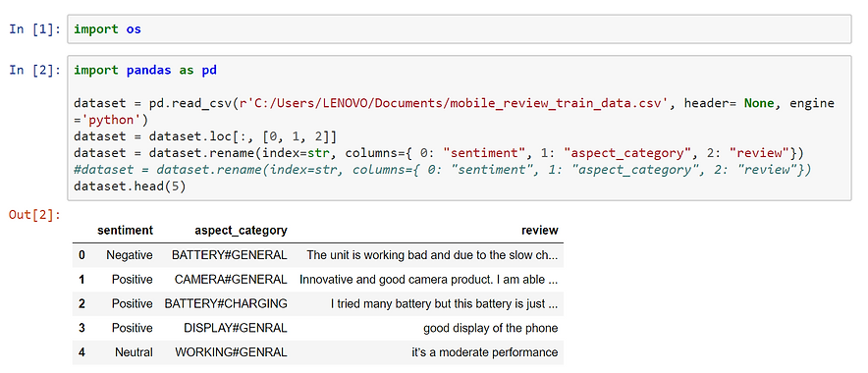Image resolution: width=868 pixels, height=373 pixels.
Task: Select the 'Negative' sentiment cell
Action: [x=130, y=255]
